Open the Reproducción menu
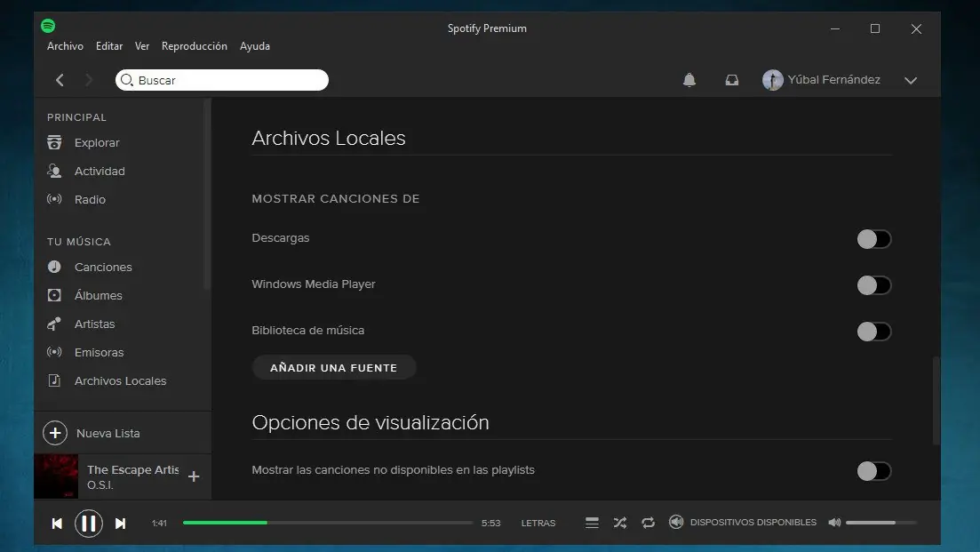The height and width of the screenshot is (552, 980). coord(194,45)
